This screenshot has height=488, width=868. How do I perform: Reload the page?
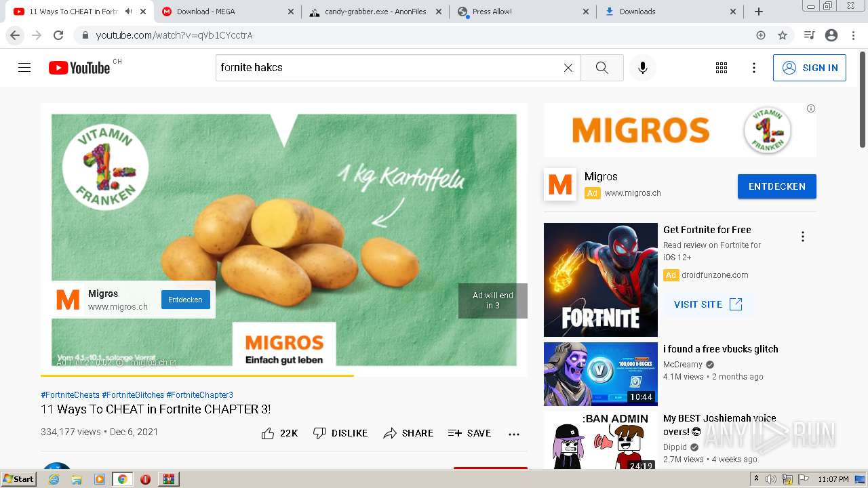pyautogui.click(x=58, y=35)
